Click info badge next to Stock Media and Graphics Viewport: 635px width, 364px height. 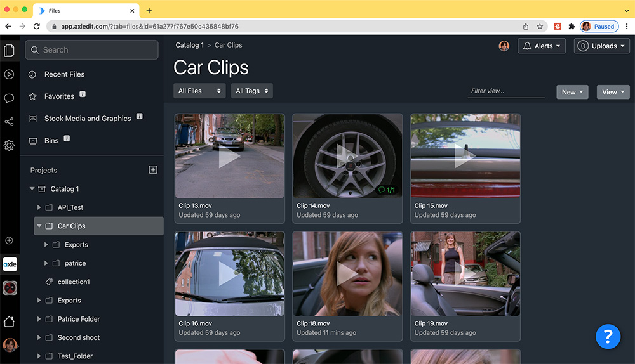[139, 117]
